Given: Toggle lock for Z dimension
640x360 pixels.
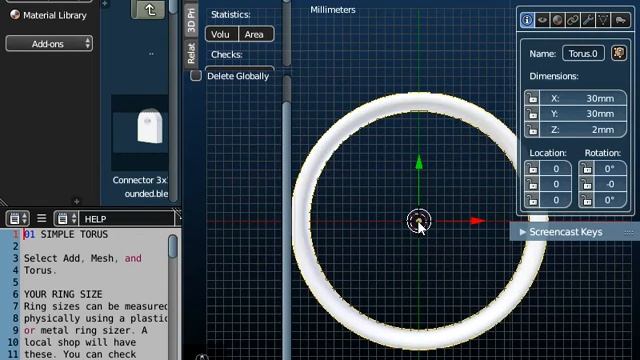Looking at the screenshot, I should (x=532, y=129).
